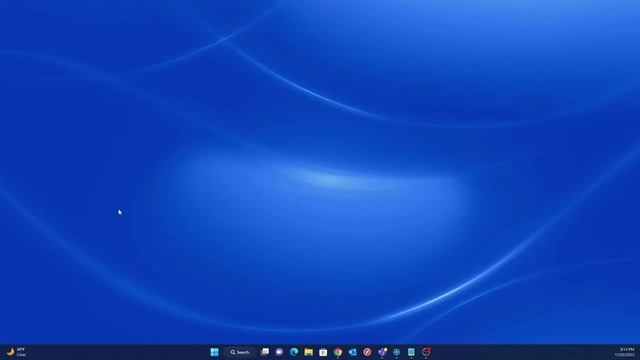This screenshot has height=360, width=640.
Task: Open the blue circular taskbar app icon
Action: [396, 352]
